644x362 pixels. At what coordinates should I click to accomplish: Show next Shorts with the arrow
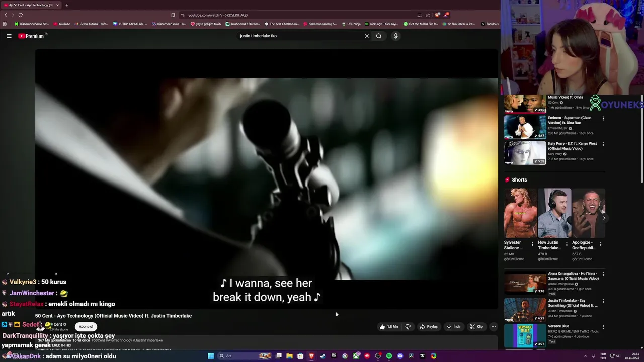(604, 218)
